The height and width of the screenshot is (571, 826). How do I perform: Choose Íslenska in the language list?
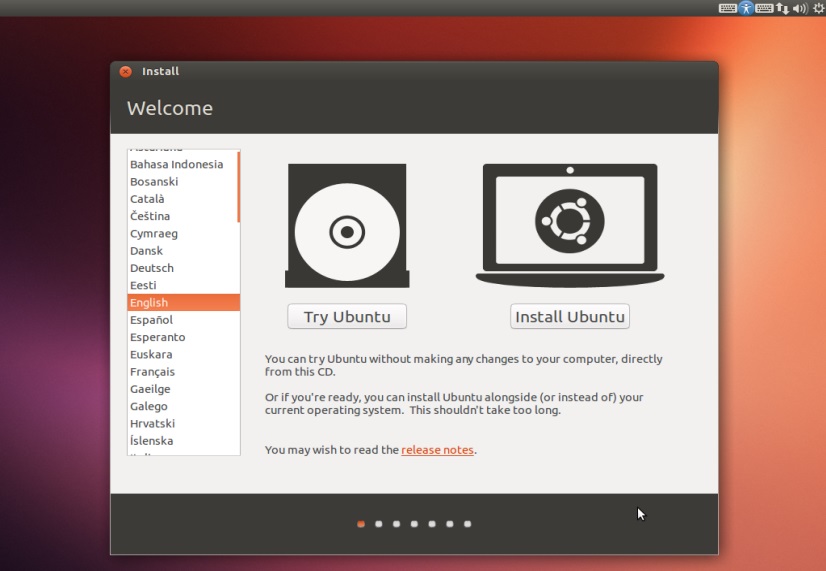point(151,441)
